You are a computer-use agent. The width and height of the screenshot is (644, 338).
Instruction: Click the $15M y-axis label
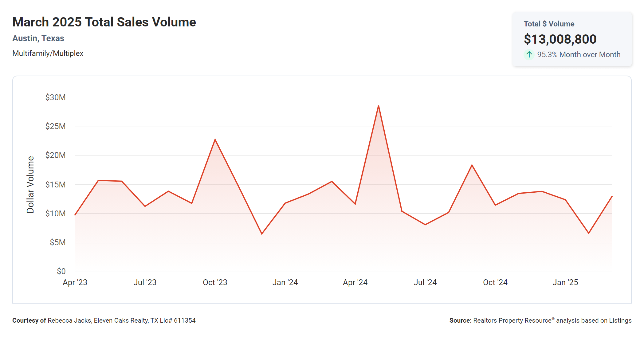pyautogui.click(x=55, y=185)
